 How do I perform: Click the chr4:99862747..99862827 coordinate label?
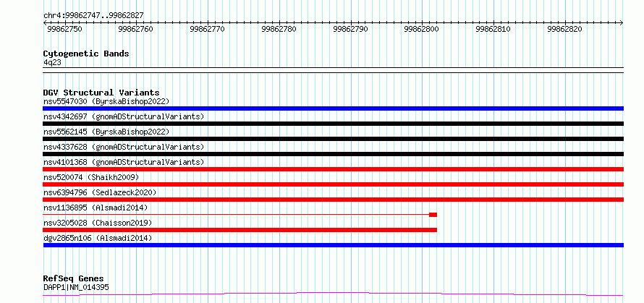pos(93,16)
